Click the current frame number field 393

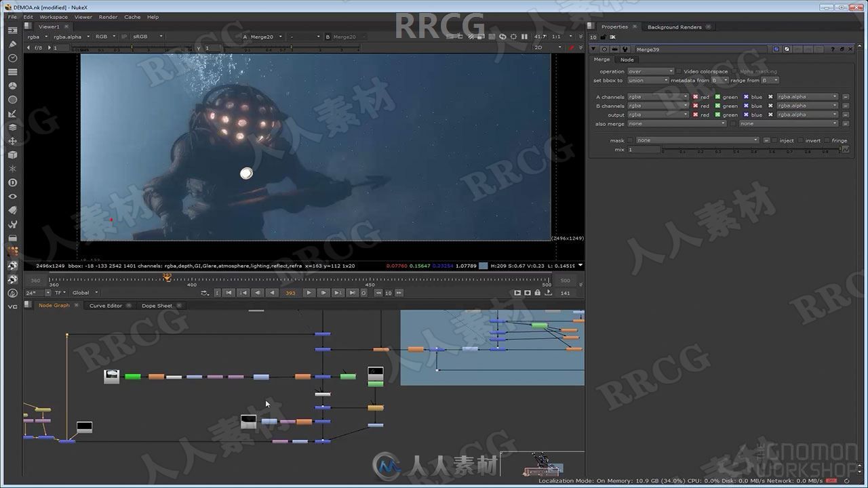pyautogui.click(x=290, y=293)
